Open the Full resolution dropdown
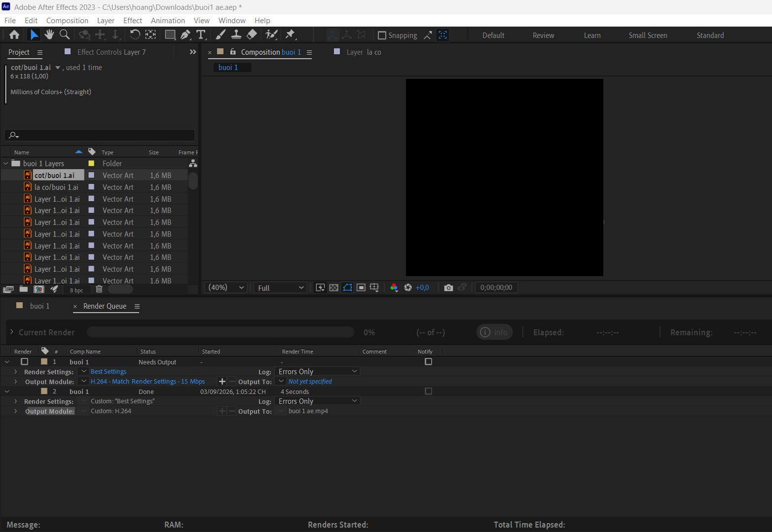 [281, 287]
